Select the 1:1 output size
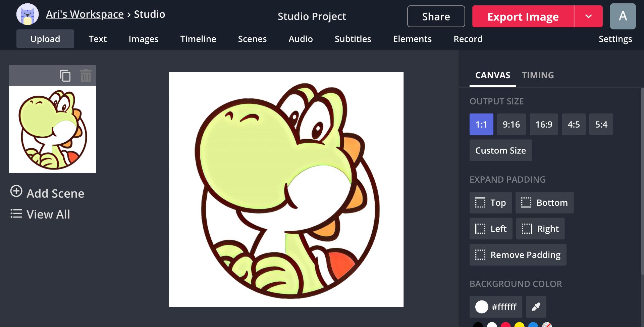The height and width of the screenshot is (327, 644). pyautogui.click(x=481, y=125)
